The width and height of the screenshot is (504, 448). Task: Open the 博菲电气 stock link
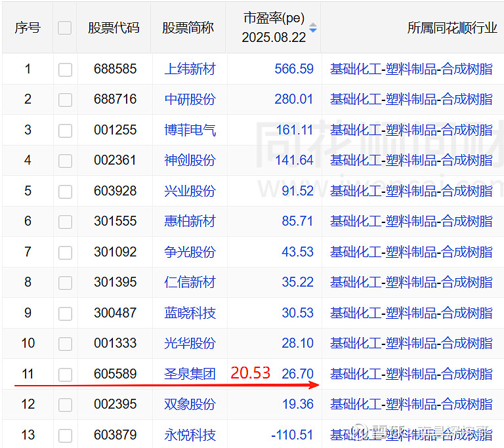[190, 130]
